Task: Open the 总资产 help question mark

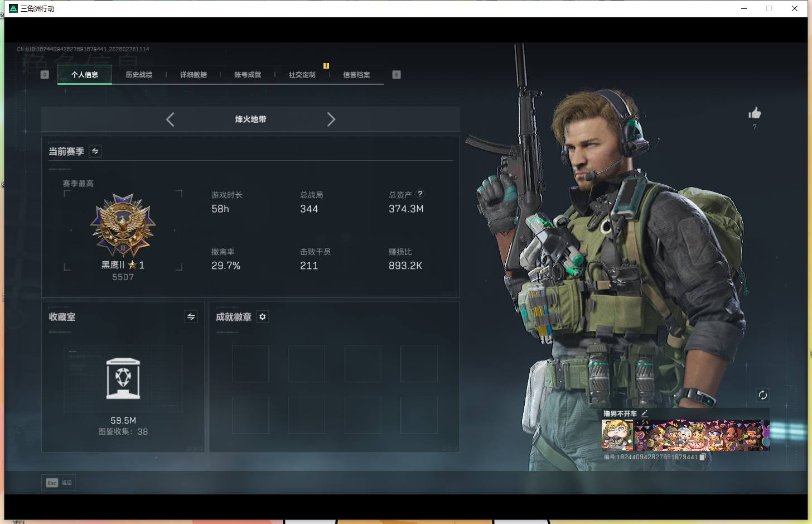Action: (x=420, y=194)
